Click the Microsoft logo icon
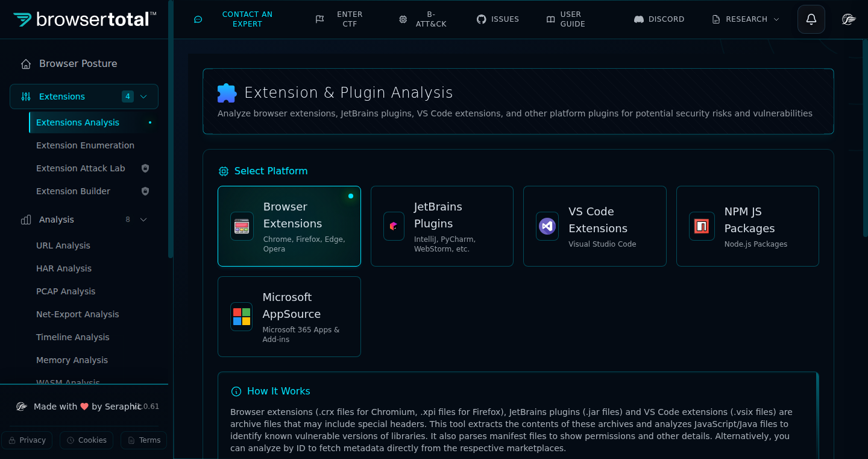Screen dimensions: 868x459 pos(242,317)
